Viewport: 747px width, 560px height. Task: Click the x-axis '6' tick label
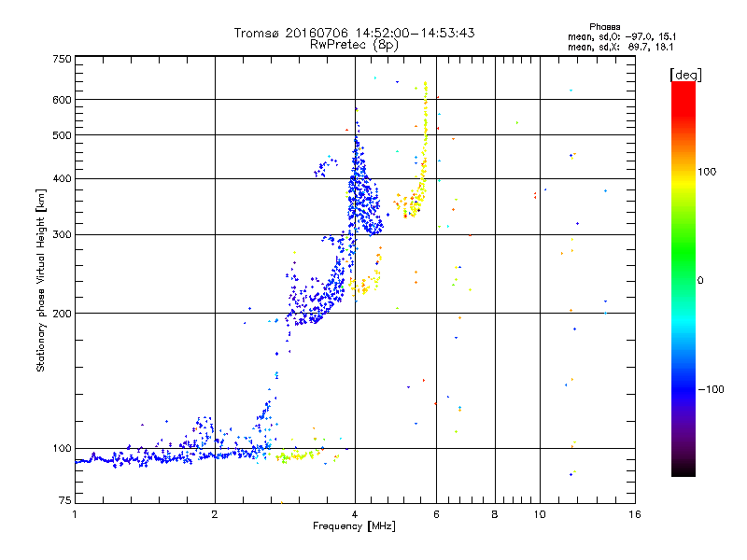[436, 514]
